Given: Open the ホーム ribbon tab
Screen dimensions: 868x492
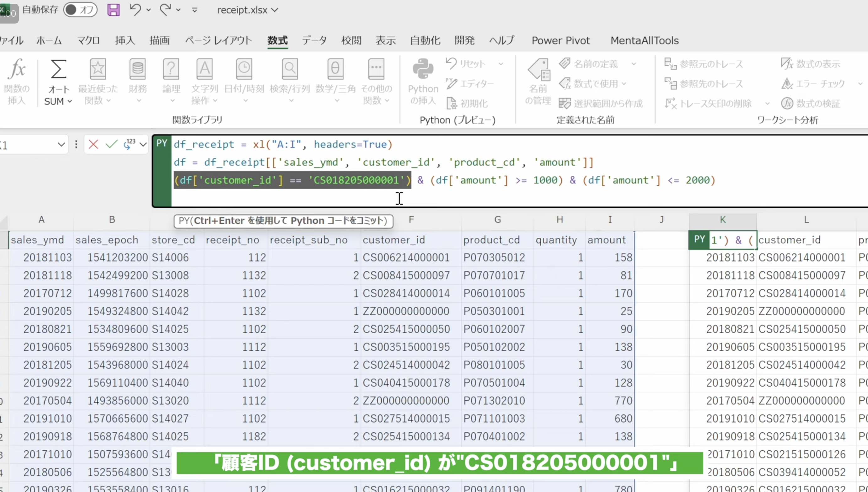Looking at the screenshot, I should 49,40.
